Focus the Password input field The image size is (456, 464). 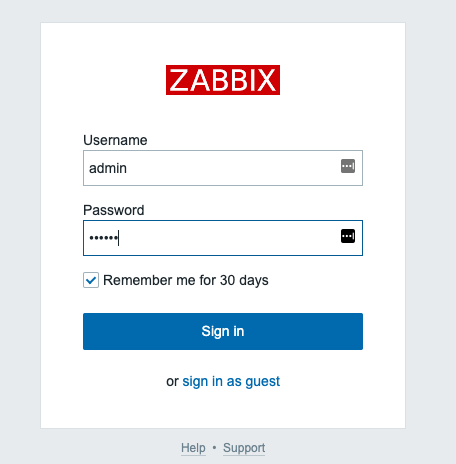point(223,238)
